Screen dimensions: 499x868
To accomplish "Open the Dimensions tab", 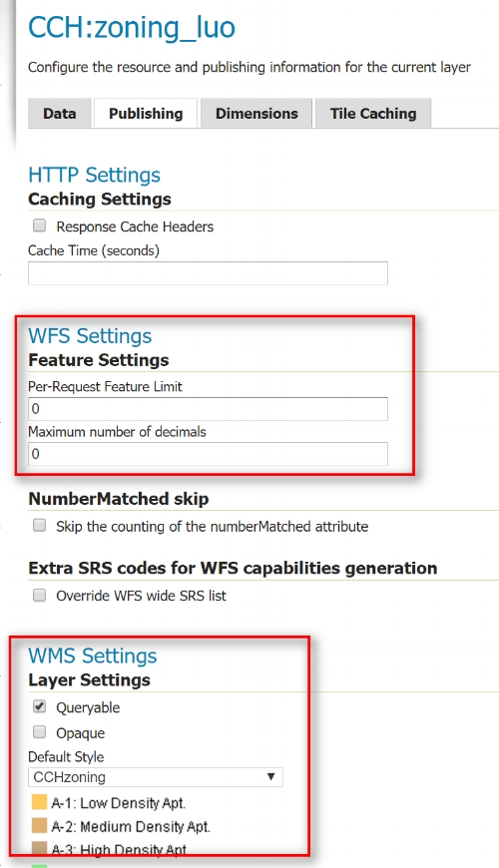I will pyautogui.click(x=256, y=114).
